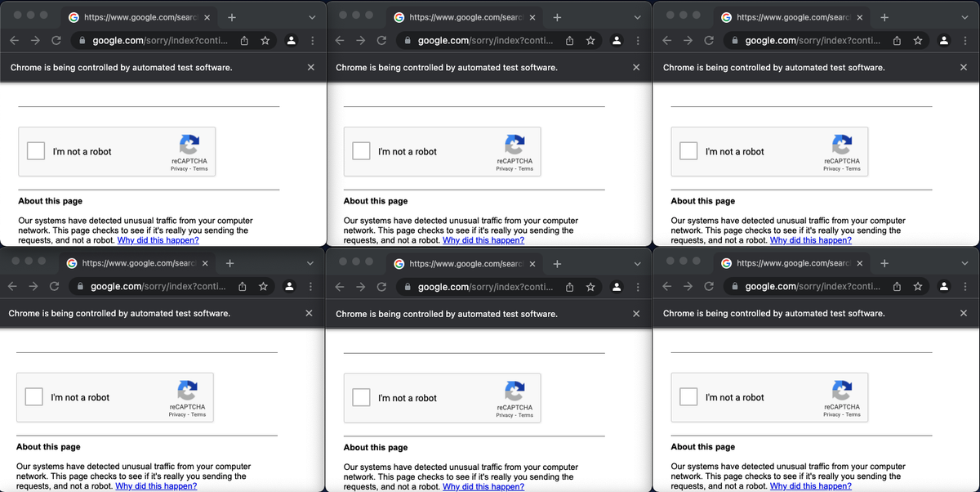Image resolution: width=980 pixels, height=492 pixels.
Task: Click the bookmark star in the top-right window
Action: [918, 40]
